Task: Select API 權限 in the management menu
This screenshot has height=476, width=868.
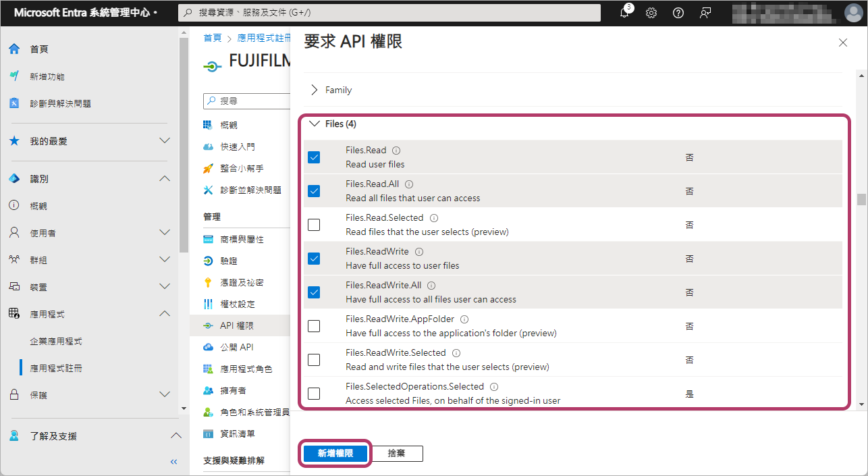Action: tap(237, 325)
